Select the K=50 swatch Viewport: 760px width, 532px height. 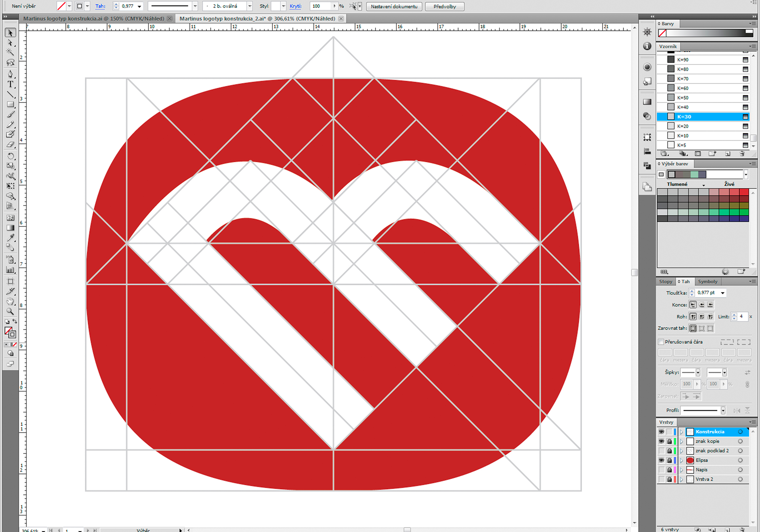682,98
